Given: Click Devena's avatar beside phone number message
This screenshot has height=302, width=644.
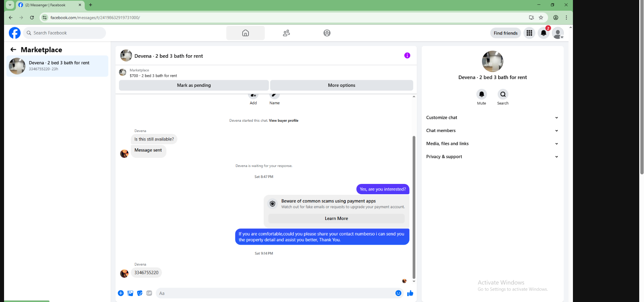Looking at the screenshot, I should tap(124, 273).
